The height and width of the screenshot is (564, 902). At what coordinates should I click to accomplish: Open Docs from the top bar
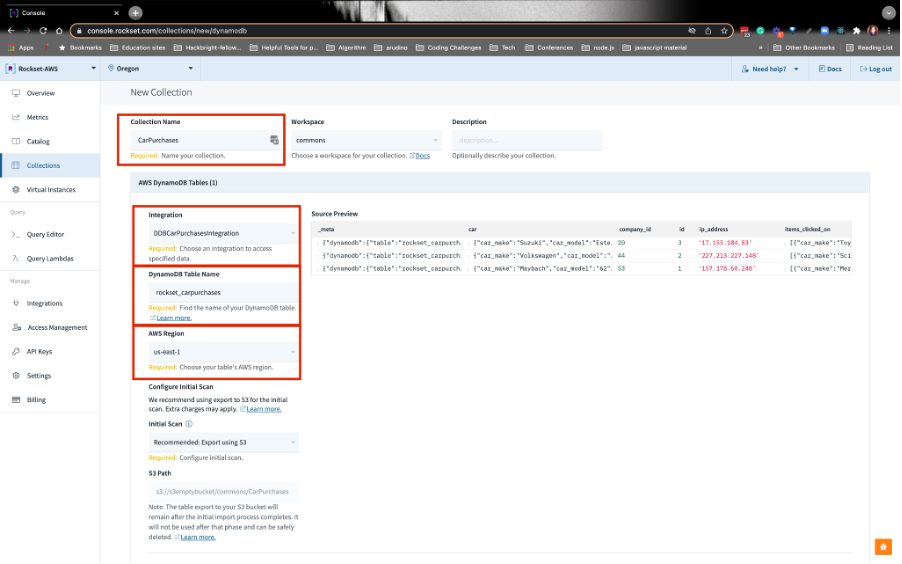point(830,69)
